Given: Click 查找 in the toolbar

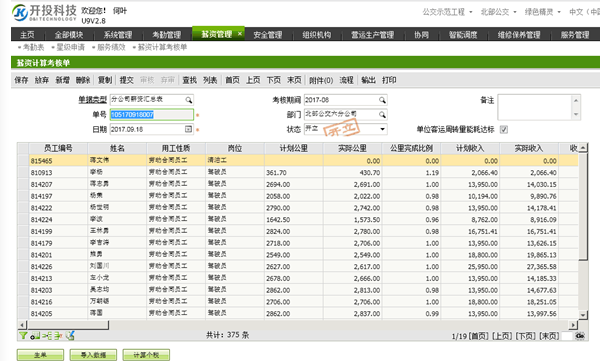Looking at the screenshot, I should pos(189,80).
